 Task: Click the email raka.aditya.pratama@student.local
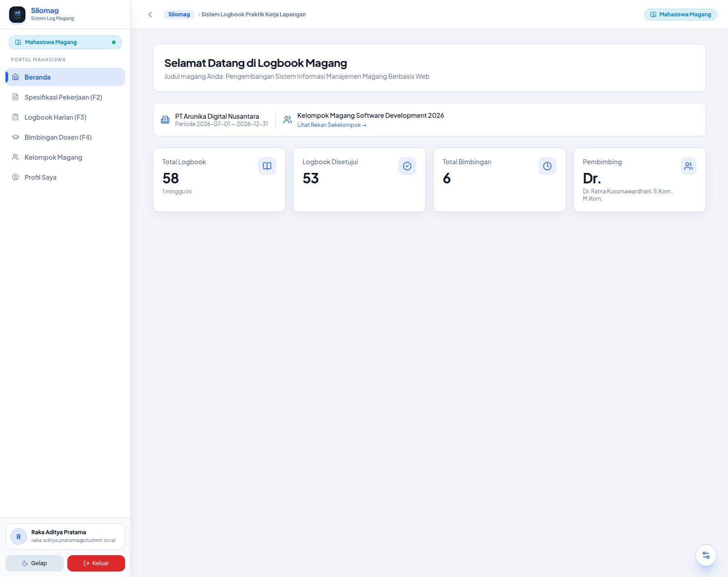[x=73, y=541]
